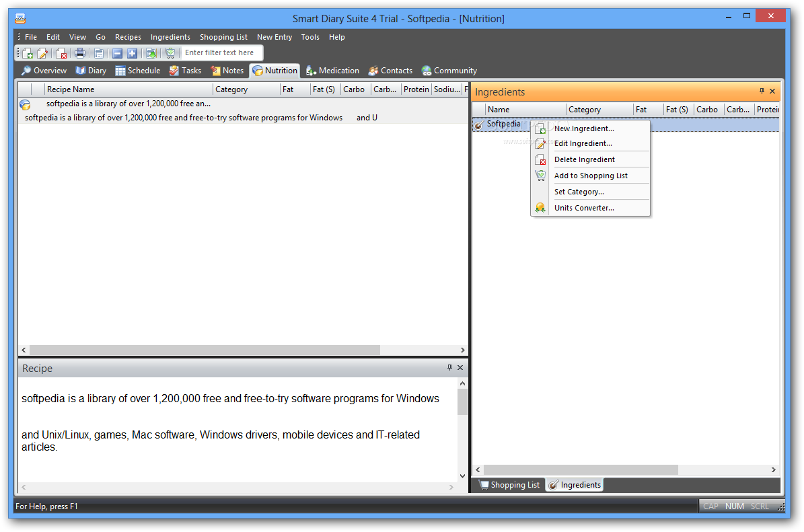
Task: Open the Recipes menu
Action: (128, 37)
